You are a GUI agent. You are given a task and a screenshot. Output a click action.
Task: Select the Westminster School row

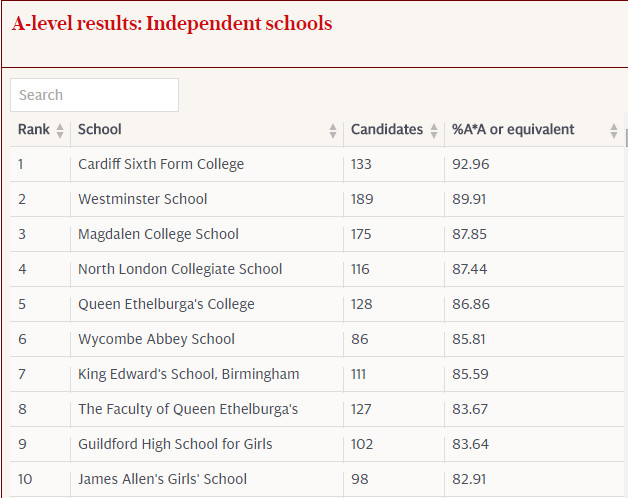click(x=143, y=199)
